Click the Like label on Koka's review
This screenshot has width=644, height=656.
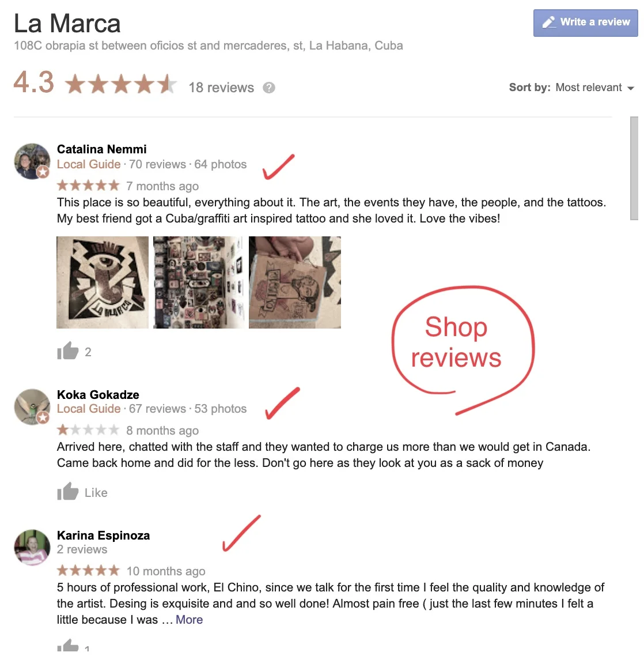(96, 493)
